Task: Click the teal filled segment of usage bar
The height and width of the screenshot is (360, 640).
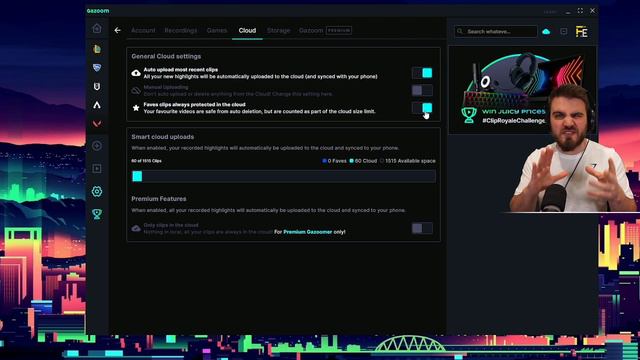Action: coord(137,176)
